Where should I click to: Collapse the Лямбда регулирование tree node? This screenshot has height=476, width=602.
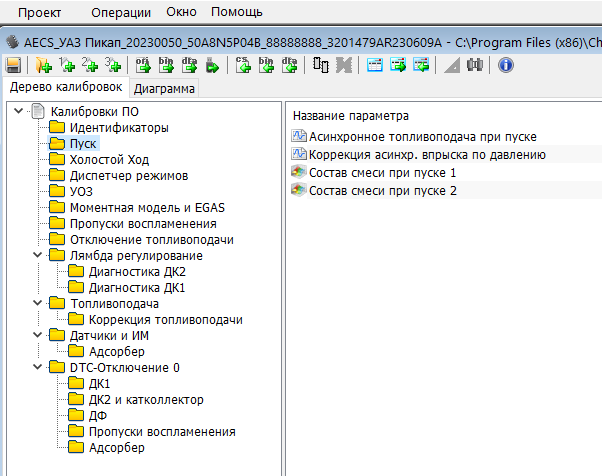(38, 256)
